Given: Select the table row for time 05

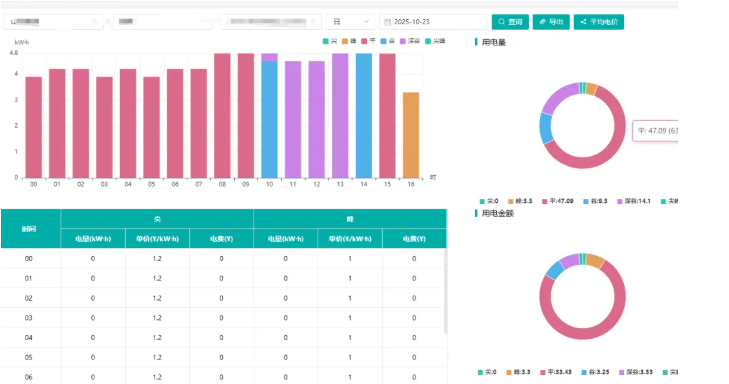Looking at the screenshot, I should (x=223, y=358).
